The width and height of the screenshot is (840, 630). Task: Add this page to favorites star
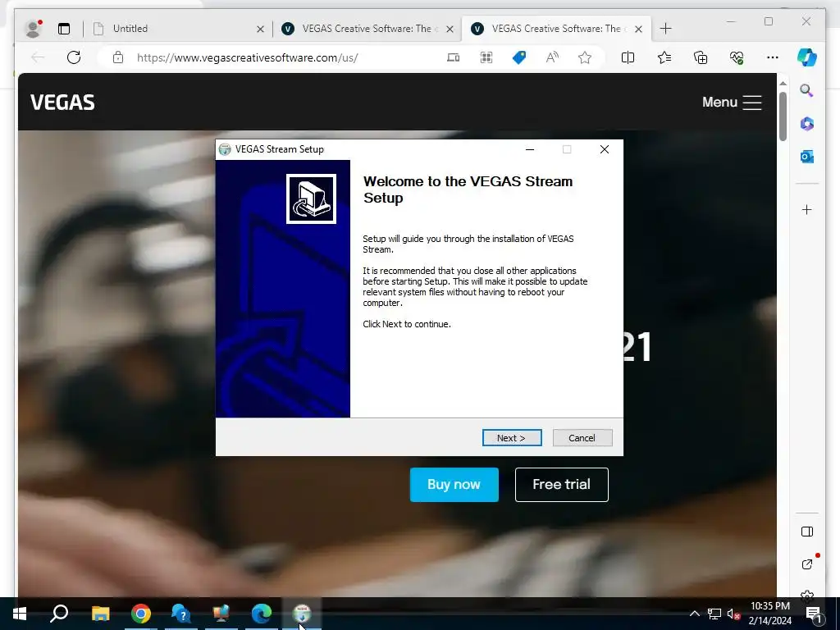[585, 57]
